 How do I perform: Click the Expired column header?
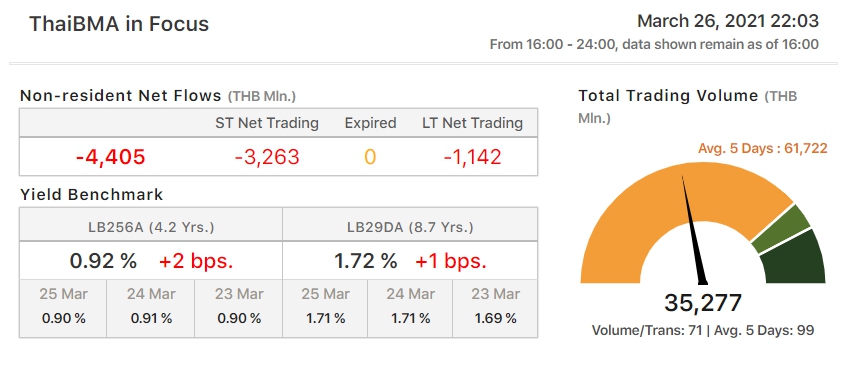(370, 123)
